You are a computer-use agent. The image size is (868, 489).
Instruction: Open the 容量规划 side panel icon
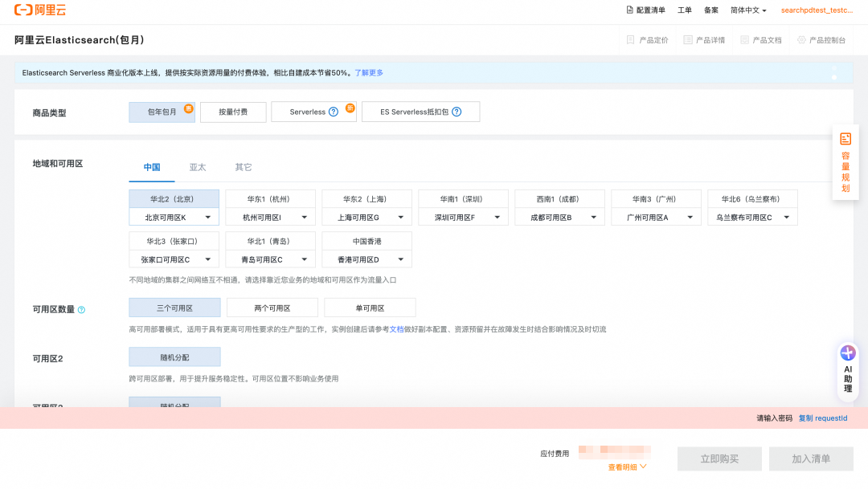[845, 139]
